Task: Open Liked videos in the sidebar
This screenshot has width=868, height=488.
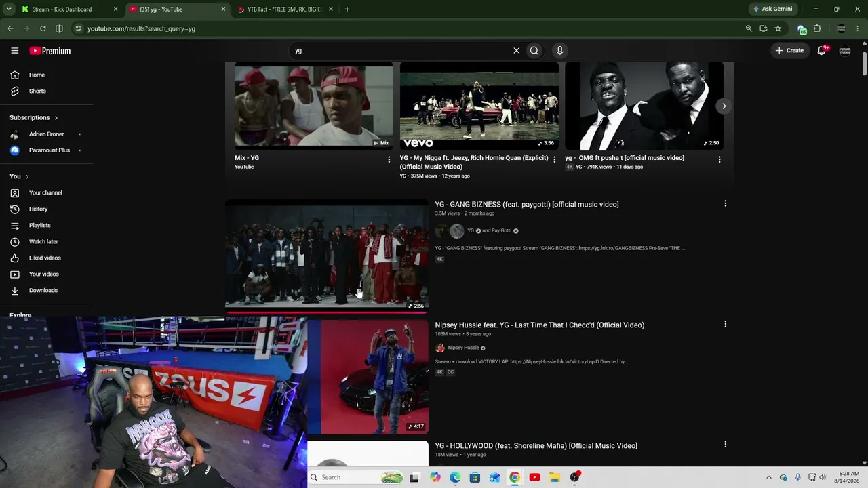Action: point(46,258)
